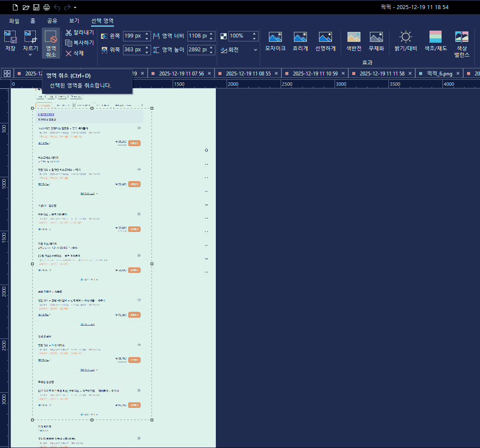Open the 색조/채도 hue saturation tool

tap(436, 41)
